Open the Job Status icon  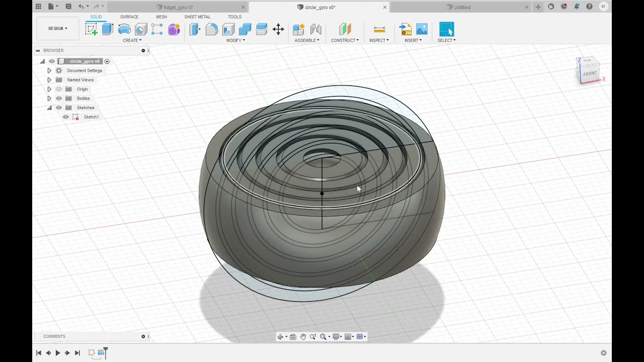tap(564, 7)
